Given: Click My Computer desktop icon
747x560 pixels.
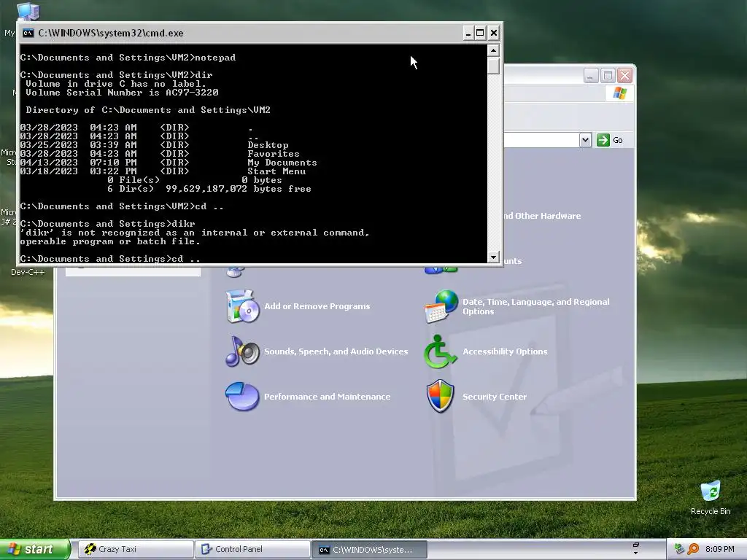Looking at the screenshot, I should tap(28, 10).
